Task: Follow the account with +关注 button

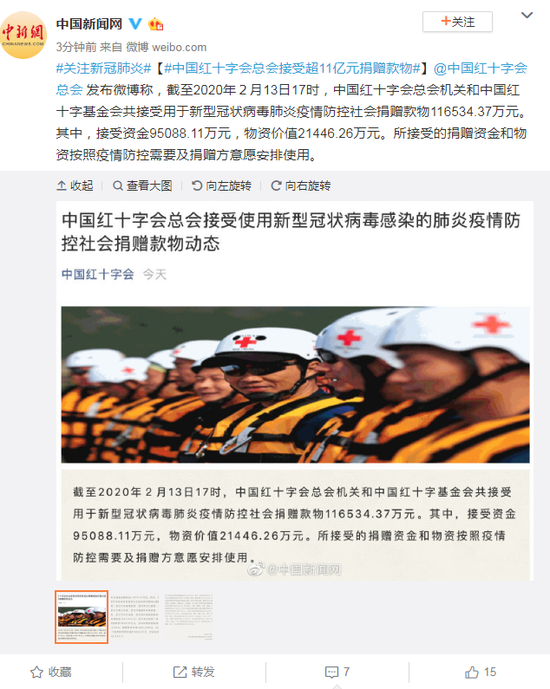Action: 457,22
